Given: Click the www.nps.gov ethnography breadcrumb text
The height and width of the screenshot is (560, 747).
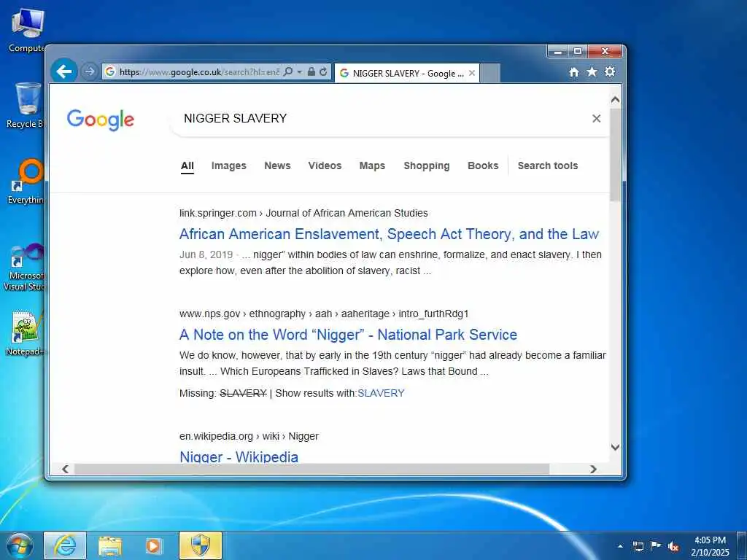Looking at the screenshot, I should 324,314.
